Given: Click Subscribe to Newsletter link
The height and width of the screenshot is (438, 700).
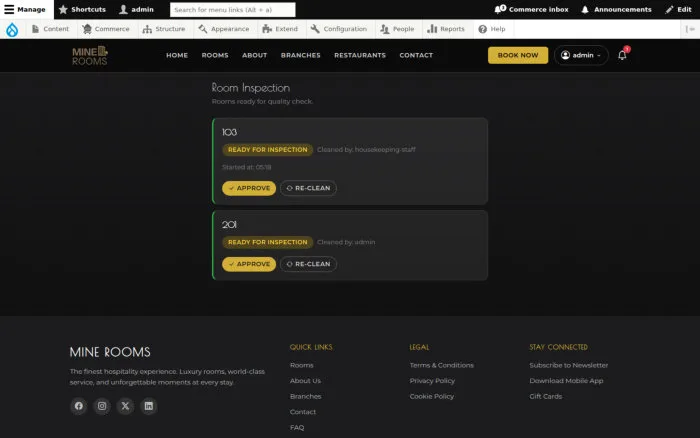Looking at the screenshot, I should (x=569, y=365).
